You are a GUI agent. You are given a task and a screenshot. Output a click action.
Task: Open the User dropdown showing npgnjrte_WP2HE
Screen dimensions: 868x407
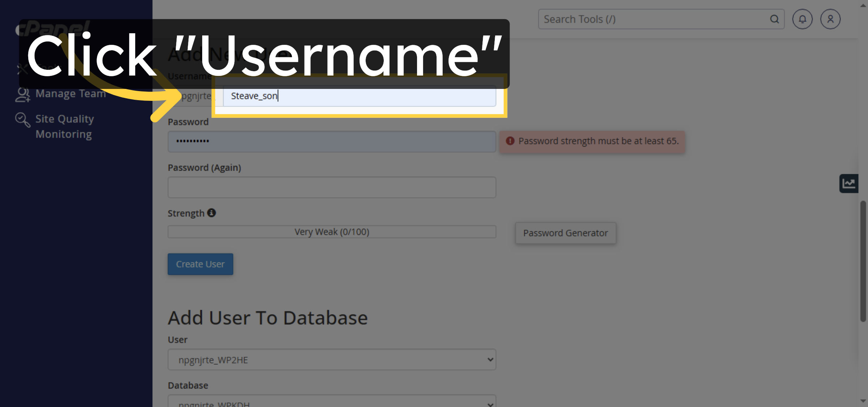(331, 359)
